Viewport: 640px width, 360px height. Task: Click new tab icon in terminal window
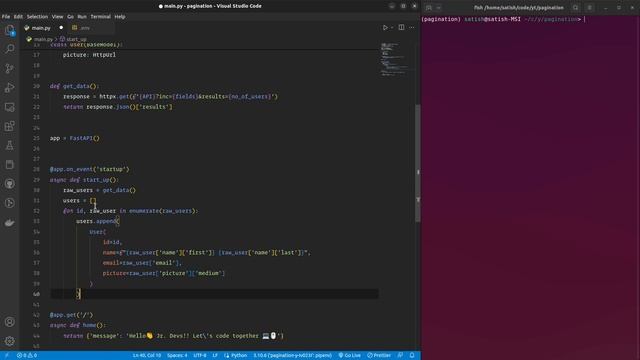pos(429,7)
